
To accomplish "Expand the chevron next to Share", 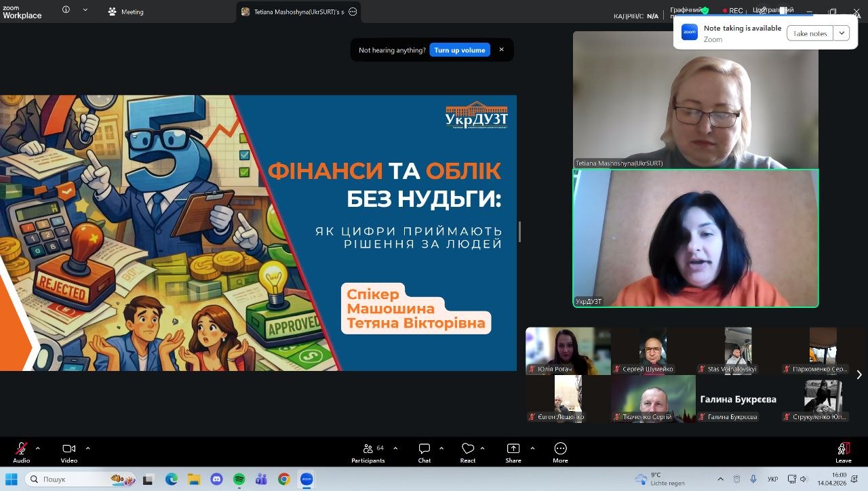I will click(532, 448).
